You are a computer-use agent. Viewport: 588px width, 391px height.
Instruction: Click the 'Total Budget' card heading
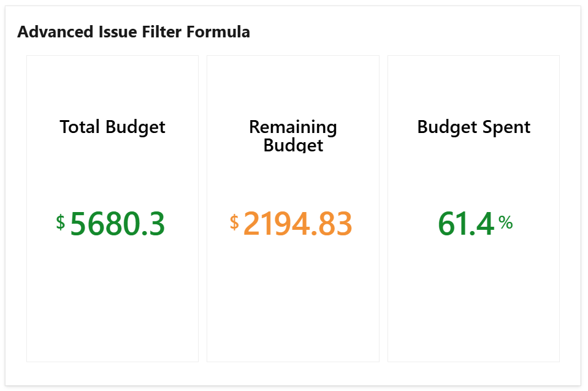click(112, 127)
